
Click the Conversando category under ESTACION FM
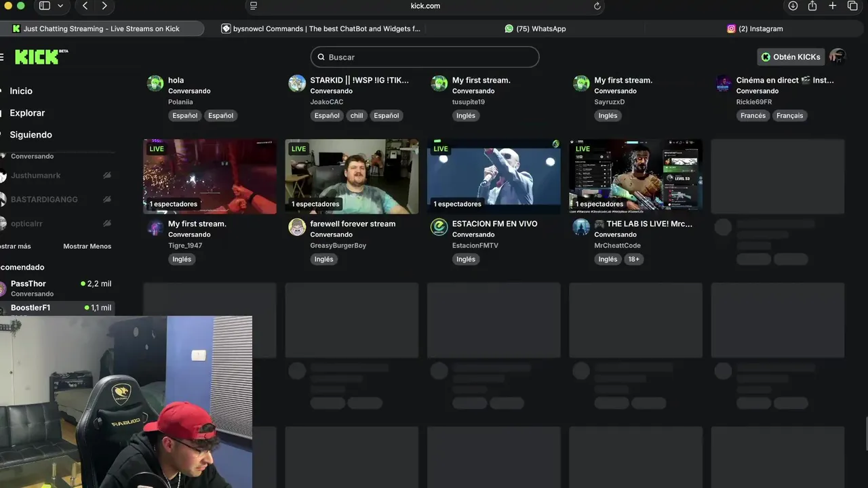tap(473, 235)
